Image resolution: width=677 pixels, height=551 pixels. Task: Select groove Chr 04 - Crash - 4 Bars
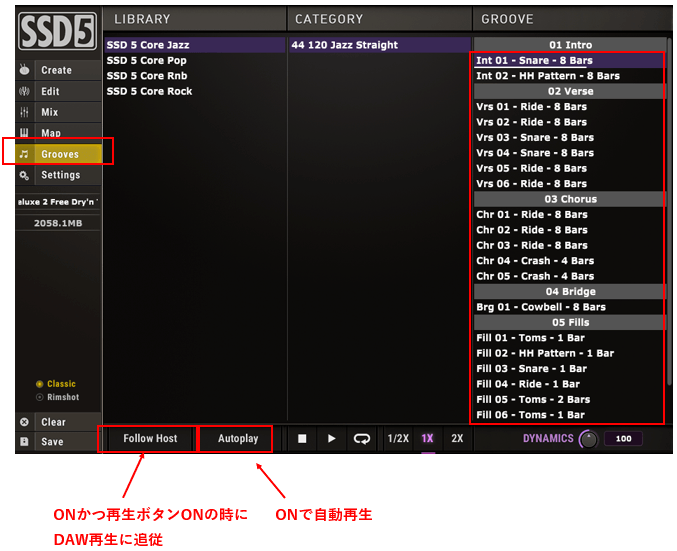[x=570, y=261]
